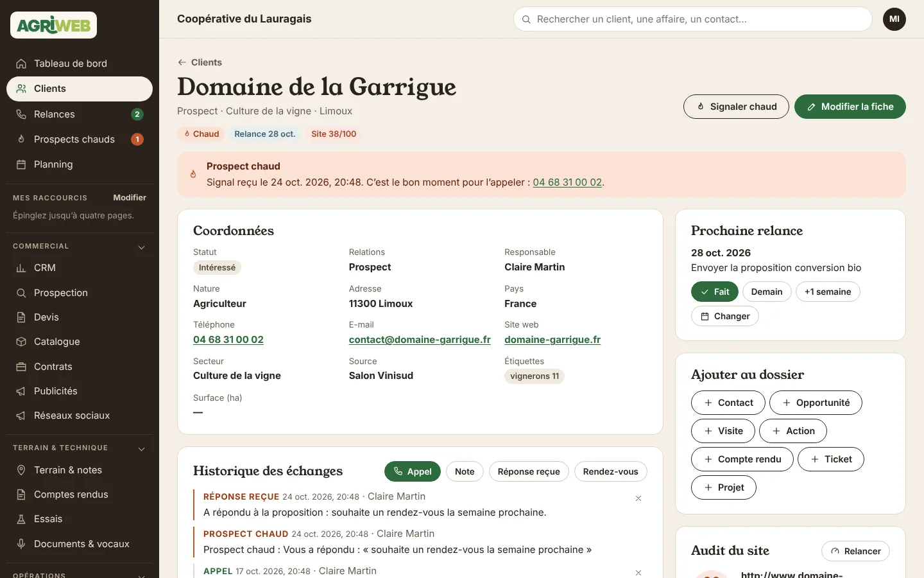Click the Comptes rendus file icon
Viewport: 924px width, 578px height.
point(21,495)
